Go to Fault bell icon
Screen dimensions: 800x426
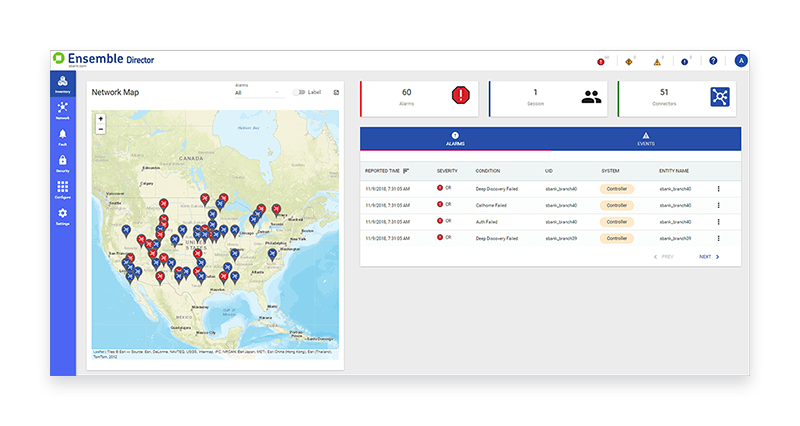(x=62, y=136)
